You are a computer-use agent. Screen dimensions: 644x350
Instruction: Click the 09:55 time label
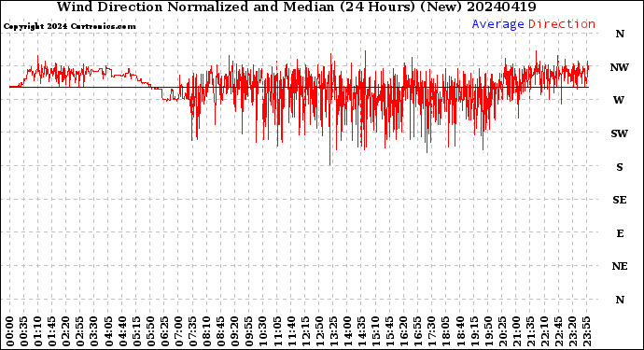[249, 331]
